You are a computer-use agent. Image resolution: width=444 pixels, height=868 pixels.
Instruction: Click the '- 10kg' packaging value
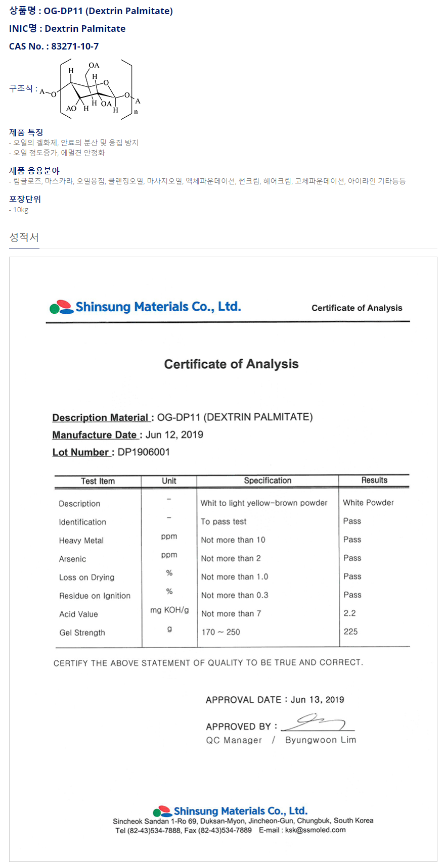coord(19,210)
